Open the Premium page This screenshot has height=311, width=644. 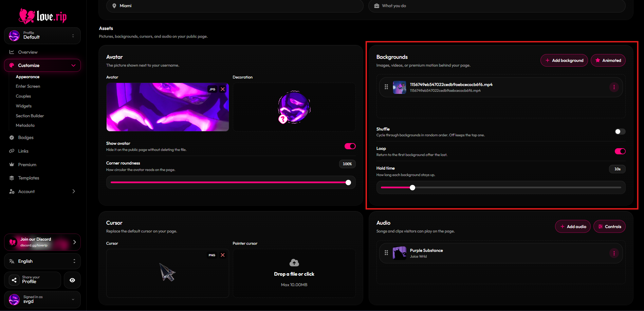(27, 165)
